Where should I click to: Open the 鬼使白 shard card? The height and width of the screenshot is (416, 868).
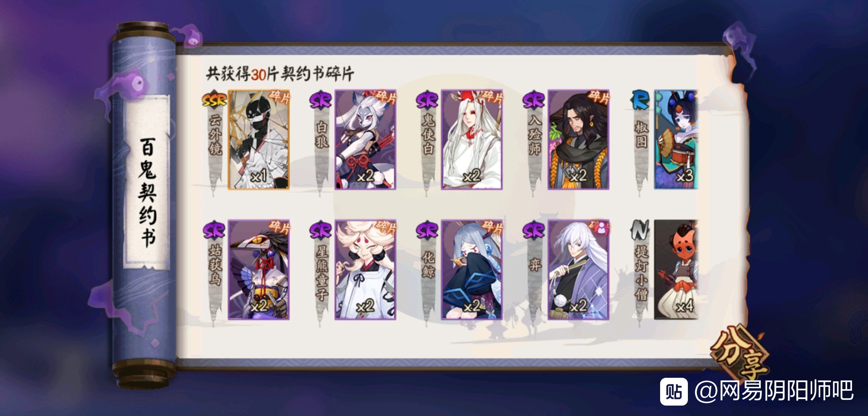(472, 140)
